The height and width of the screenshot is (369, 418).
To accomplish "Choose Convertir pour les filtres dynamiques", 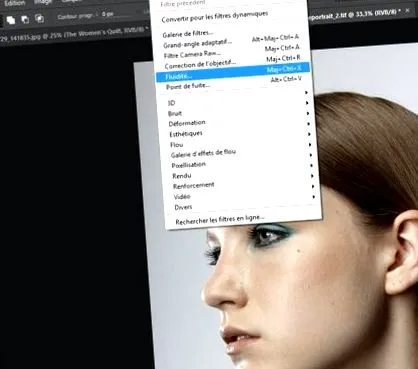I will (x=215, y=17).
